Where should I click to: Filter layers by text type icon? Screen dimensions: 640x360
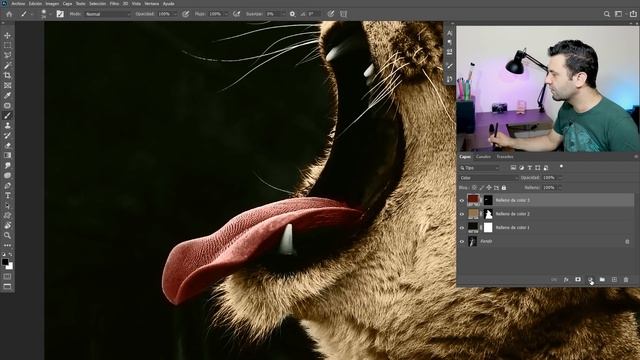530,168
